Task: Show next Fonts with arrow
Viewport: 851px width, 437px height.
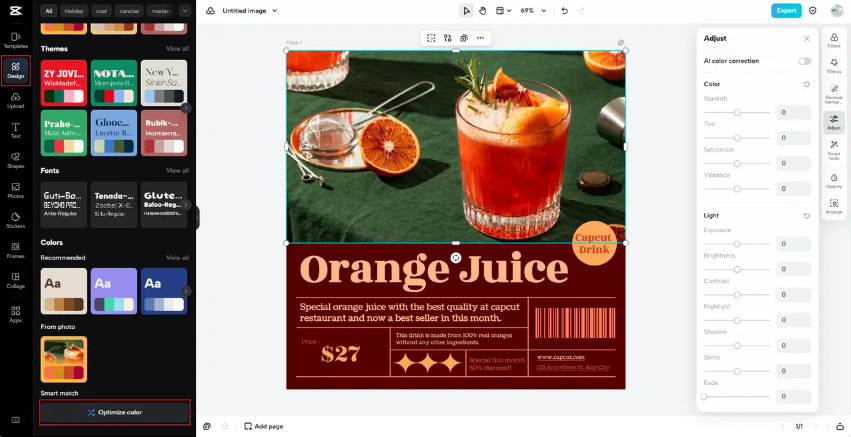Action: tap(186, 205)
